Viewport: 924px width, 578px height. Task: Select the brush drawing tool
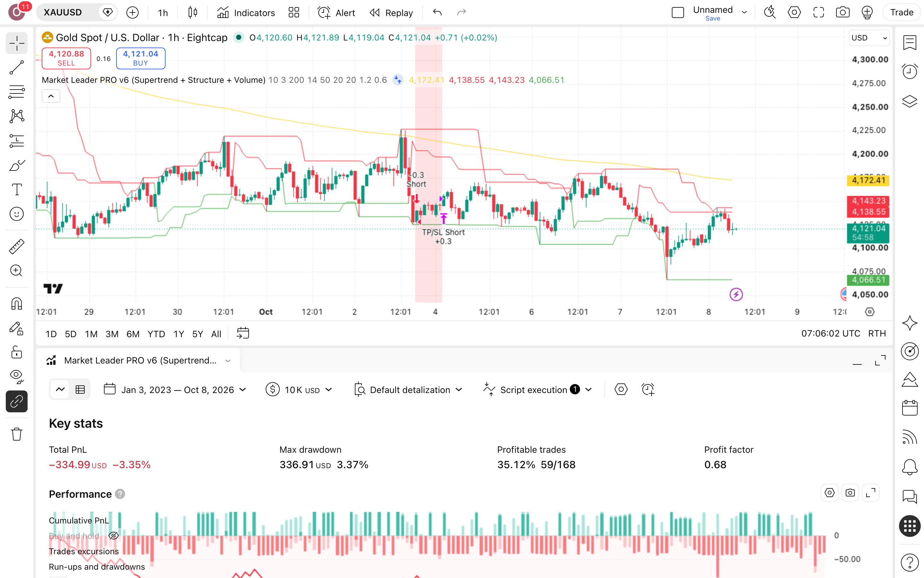click(16, 165)
